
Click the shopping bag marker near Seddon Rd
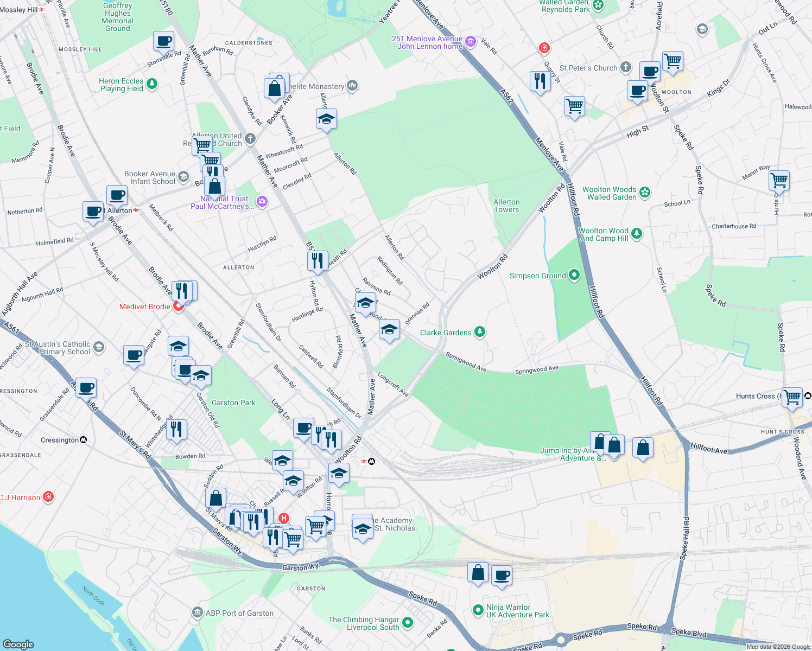tap(215, 499)
